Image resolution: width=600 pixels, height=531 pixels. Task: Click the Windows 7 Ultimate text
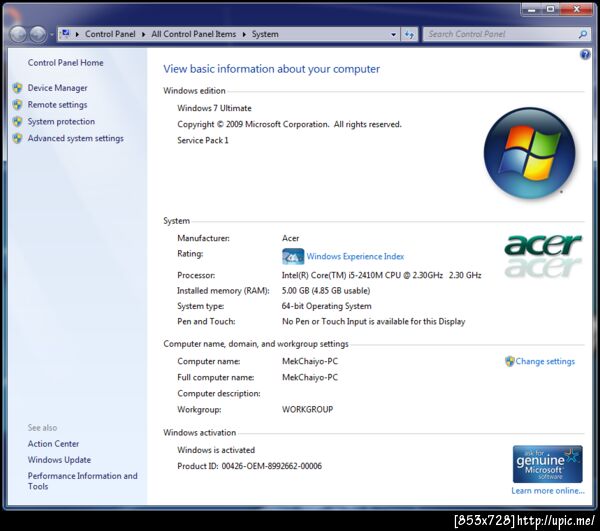[214, 108]
